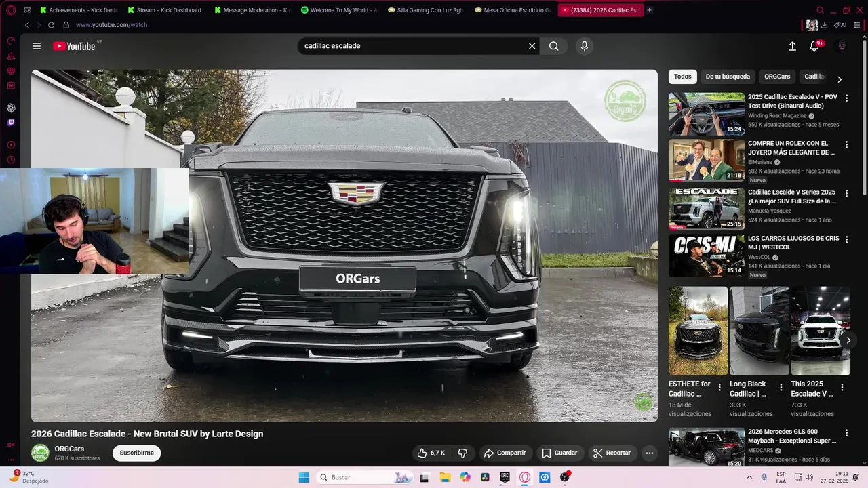Open 2025 Cadillac Escalade V POV thumbnail

[706, 114]
